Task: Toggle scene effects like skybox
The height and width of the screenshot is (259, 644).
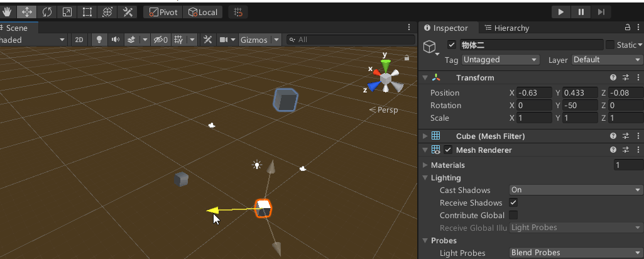Action: pyautogui.click(x=132, y=40)
